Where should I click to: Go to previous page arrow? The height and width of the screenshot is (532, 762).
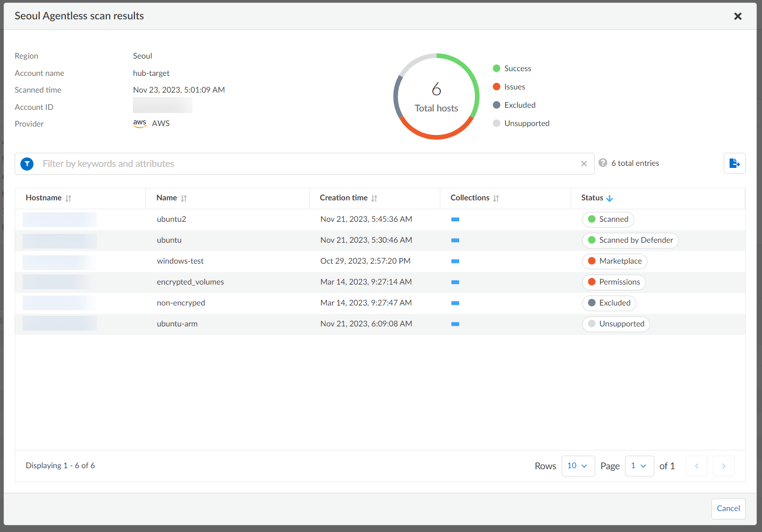click(x=697, y=466)
